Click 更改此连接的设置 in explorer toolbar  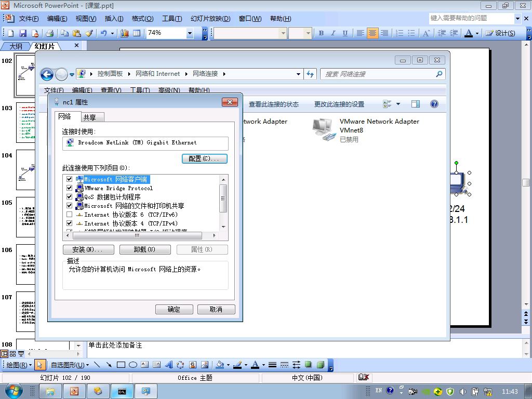tap(339, 104)
